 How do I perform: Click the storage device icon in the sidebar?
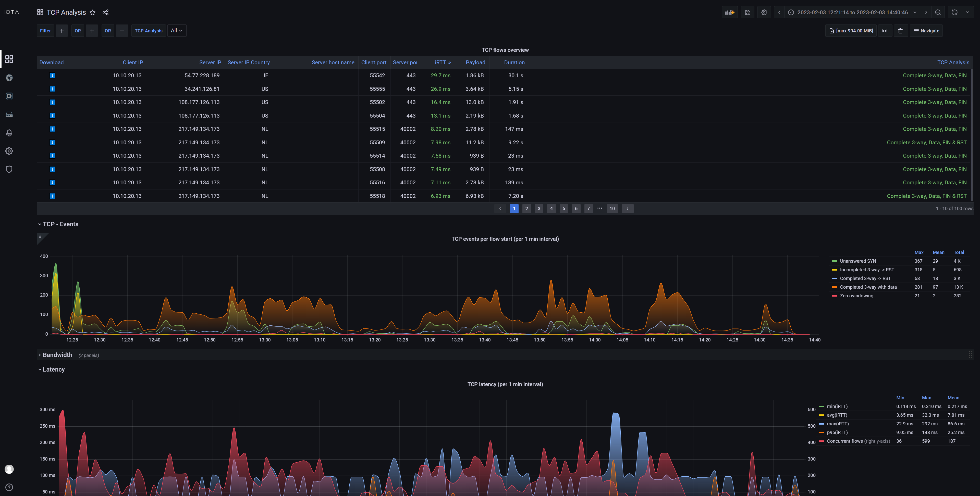9,115
